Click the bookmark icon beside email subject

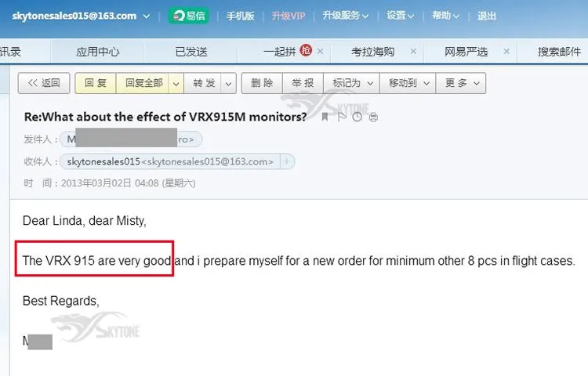(x=325, y=117)
